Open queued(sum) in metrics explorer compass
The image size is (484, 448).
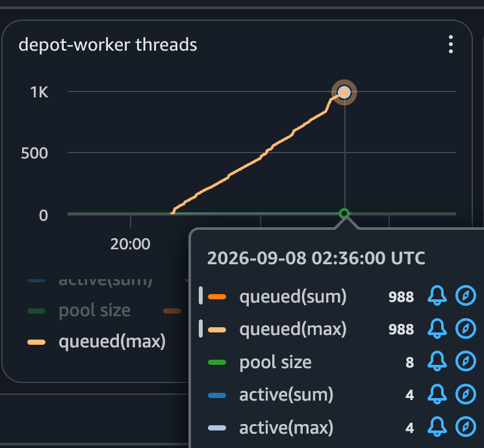pyautogui.click(x=465, y=295)
